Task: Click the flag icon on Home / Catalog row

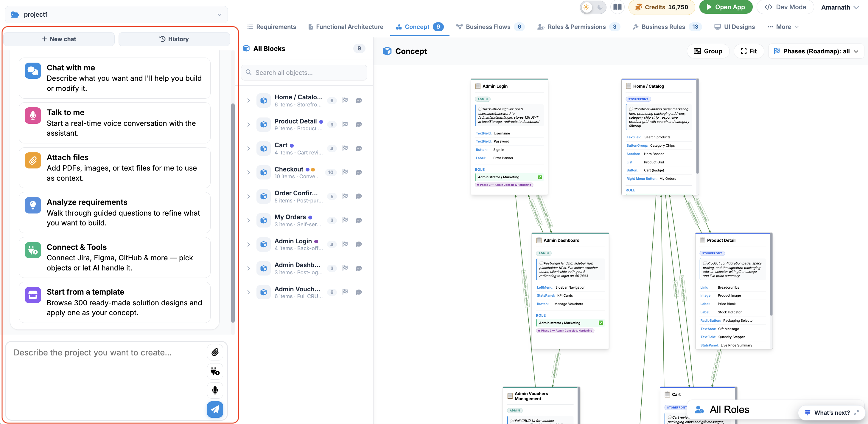Action: 345,100
